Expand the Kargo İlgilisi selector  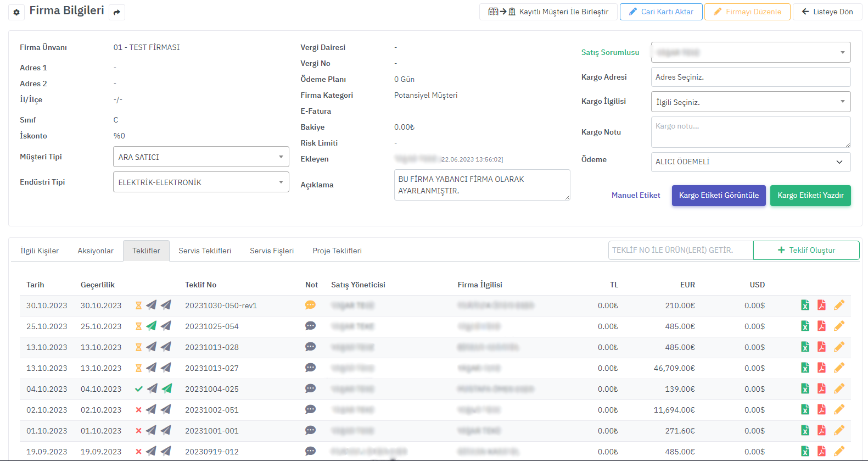[x=750, y=102]
